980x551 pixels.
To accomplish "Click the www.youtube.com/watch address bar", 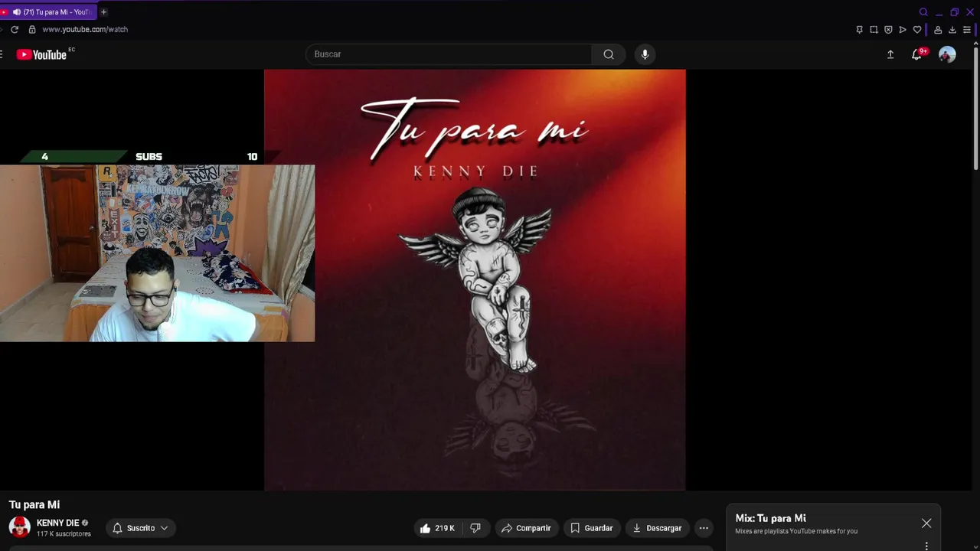I will coord(85,29).
